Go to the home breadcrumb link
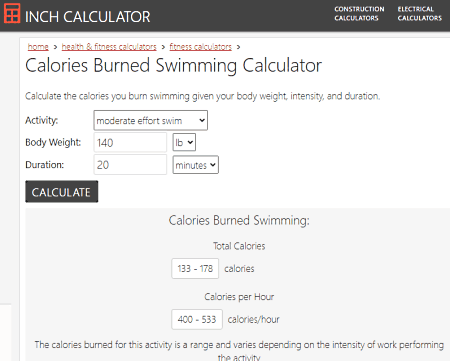Image resolution: width=450 pixels, height=361 pixels. (38, 47)
